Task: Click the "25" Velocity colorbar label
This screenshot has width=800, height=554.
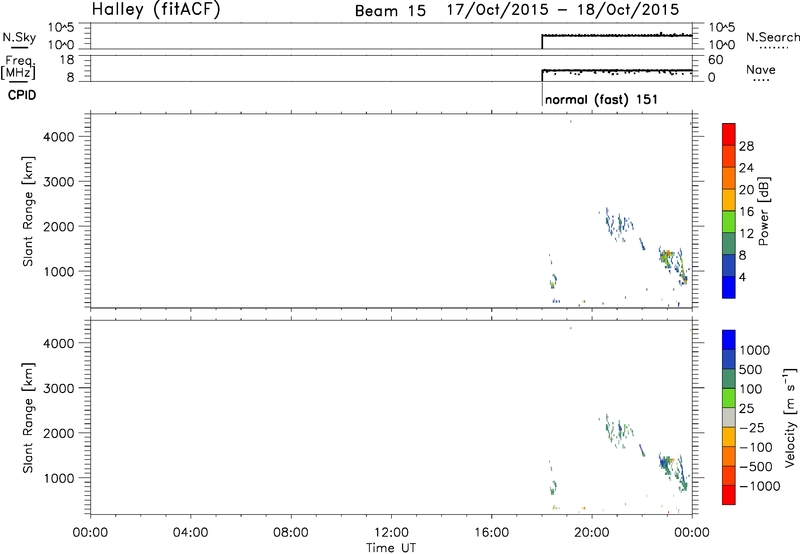Action: 746,409
